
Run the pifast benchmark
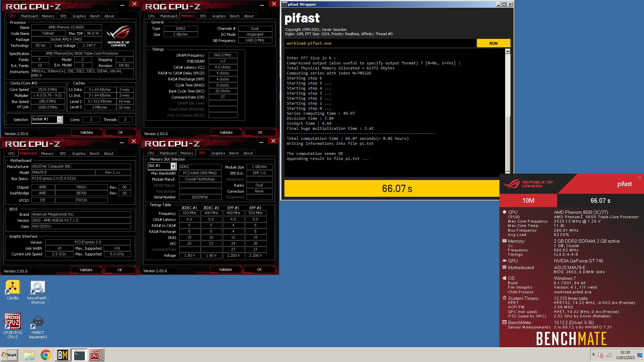(493, 43)
